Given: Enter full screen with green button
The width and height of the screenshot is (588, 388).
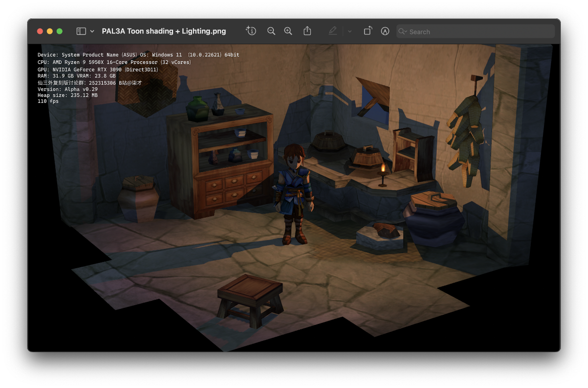Looking at the screenshot, I should click(x=59, y=31).
